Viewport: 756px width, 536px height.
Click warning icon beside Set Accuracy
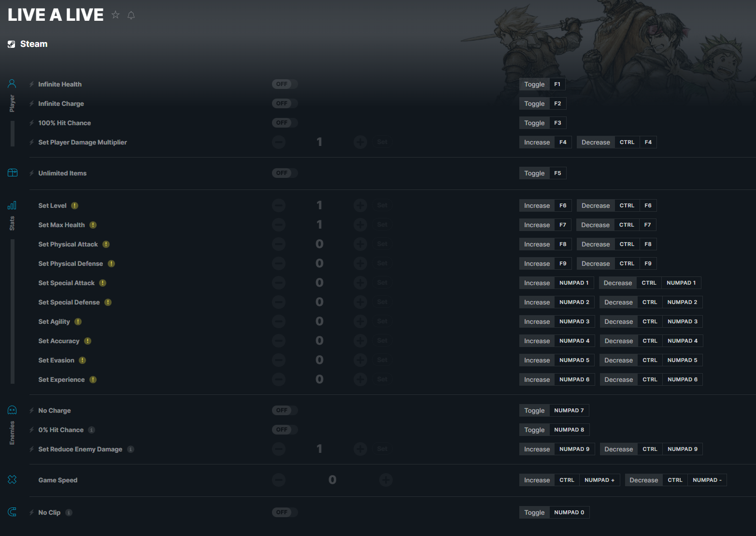(87, 341)
